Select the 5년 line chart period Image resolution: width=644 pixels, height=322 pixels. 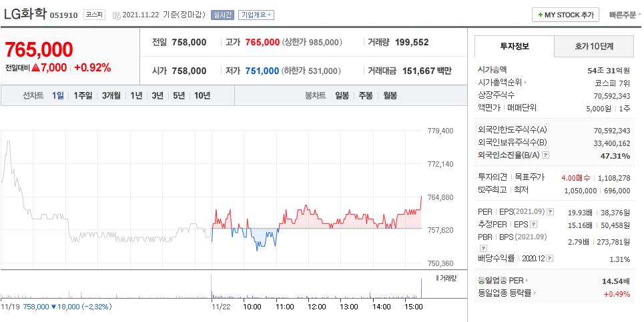click(x=179, y=95)
